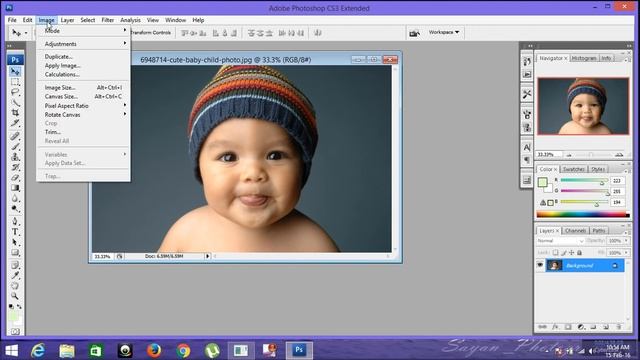Open Firefox from the taskbar
This screenshot has height=360, width=640.
coord(154,350)
